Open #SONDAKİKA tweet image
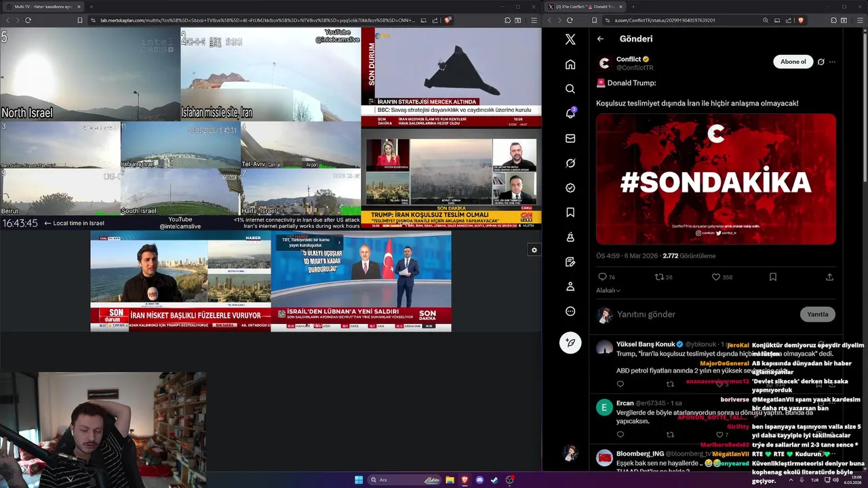Image resolution: width=868 pixels, height=488 pixels. click(x=716, y=179)
